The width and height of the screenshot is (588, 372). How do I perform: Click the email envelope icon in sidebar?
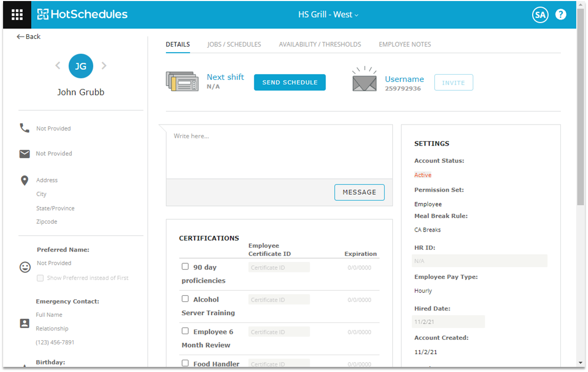point(25,154)
